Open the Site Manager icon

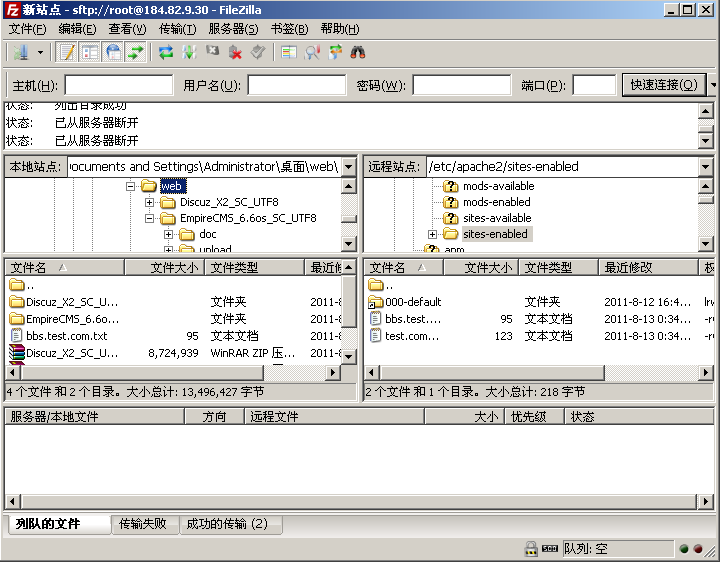21,52
